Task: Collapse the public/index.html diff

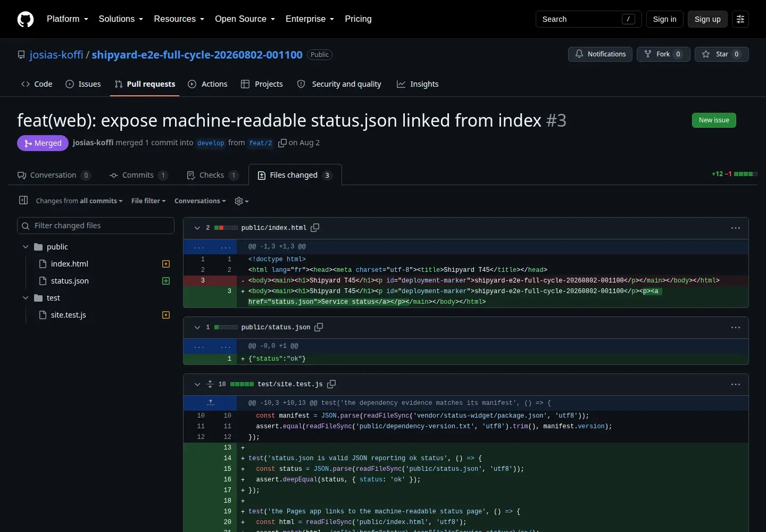Action: [197, 228]
